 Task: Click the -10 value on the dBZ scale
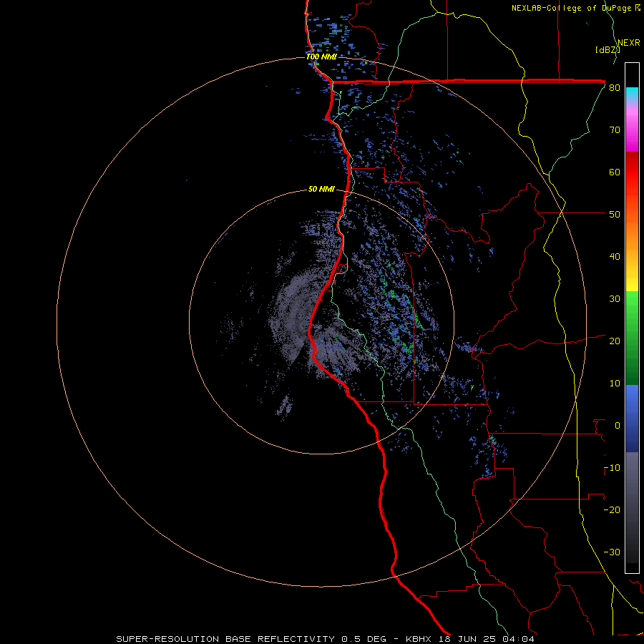click(x=612, y=468)
